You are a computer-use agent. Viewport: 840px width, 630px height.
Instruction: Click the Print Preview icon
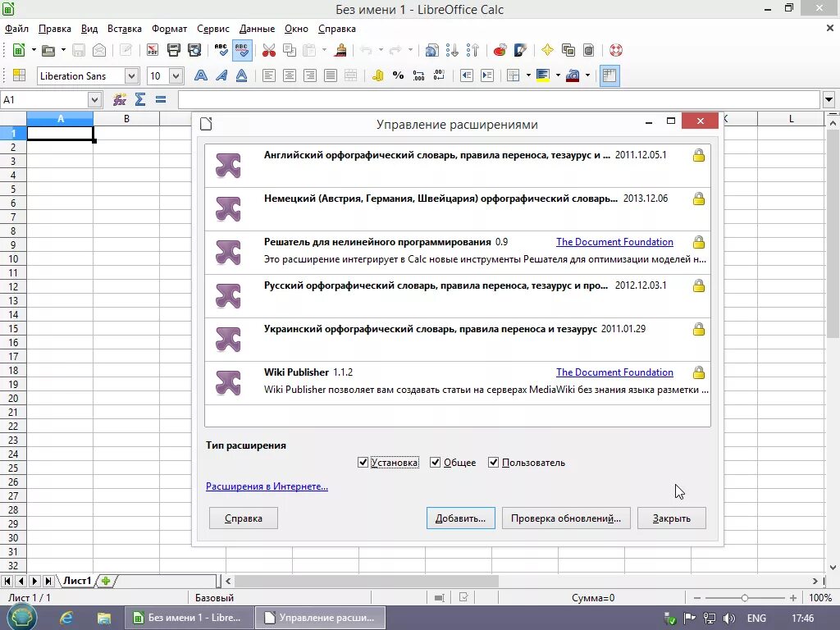(x=194, y=50)
